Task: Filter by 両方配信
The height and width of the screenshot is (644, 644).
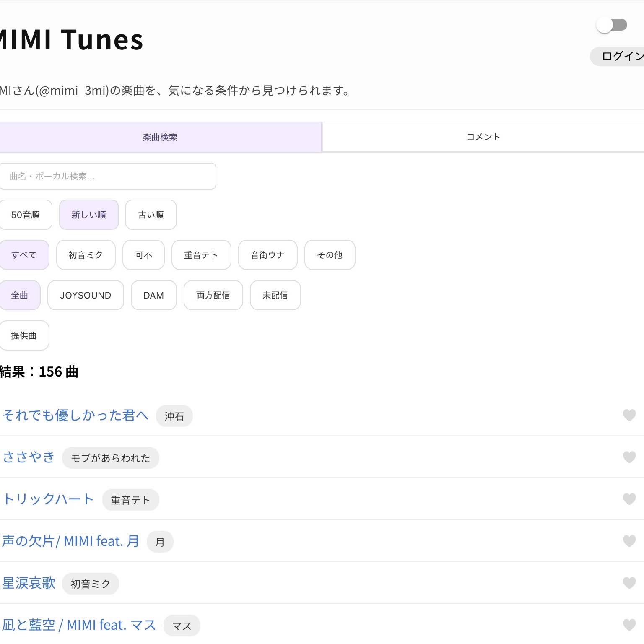Action: coord(213,295)
